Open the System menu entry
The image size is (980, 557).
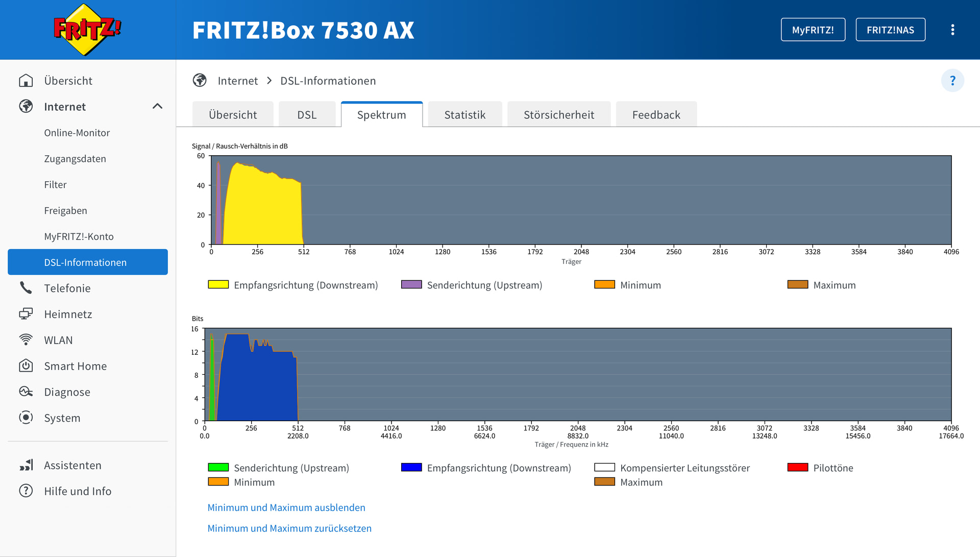[88, 418]
